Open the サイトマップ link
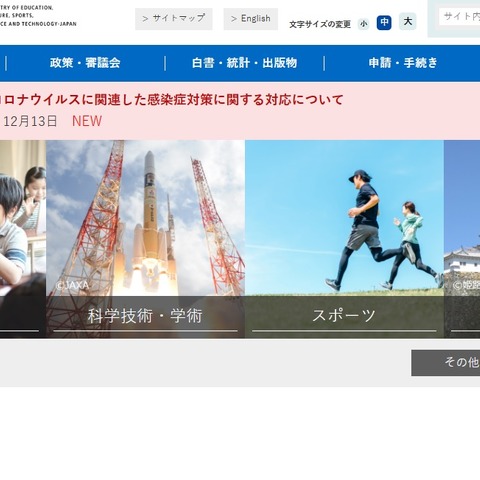Image resolution: width=480 pixels, height=480 pixels. (173, 19)
